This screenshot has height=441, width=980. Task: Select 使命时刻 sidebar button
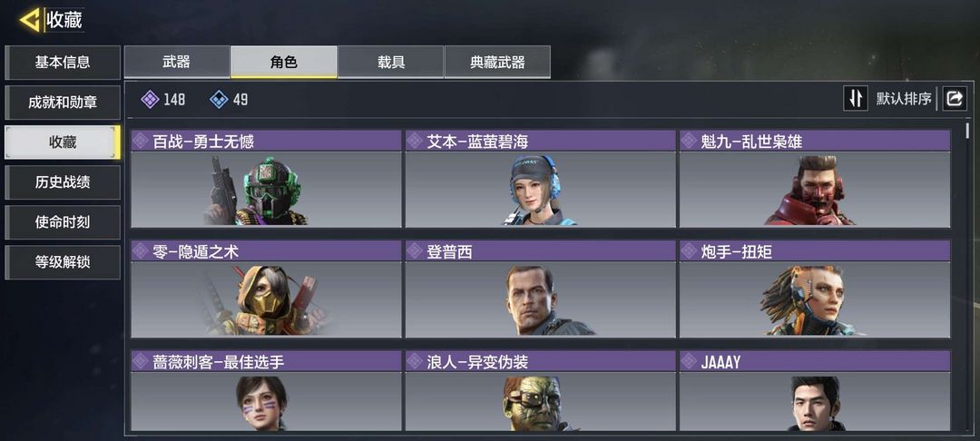[x=63, y=221]
